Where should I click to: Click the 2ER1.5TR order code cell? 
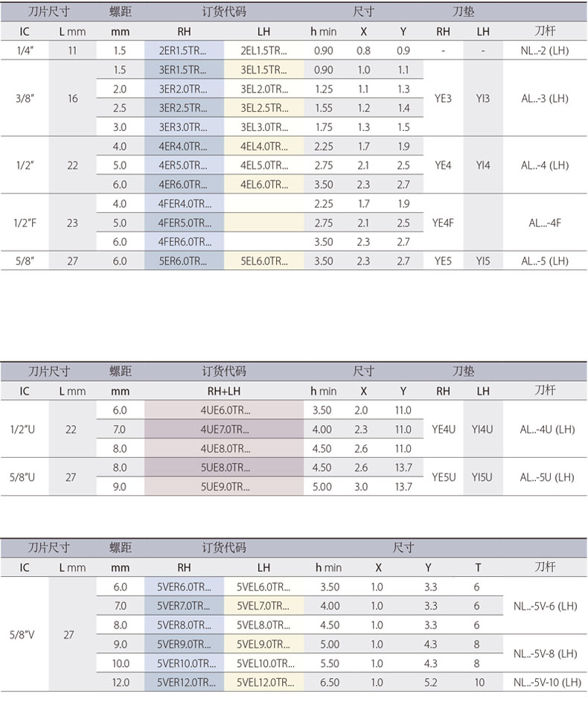(184, 51)
